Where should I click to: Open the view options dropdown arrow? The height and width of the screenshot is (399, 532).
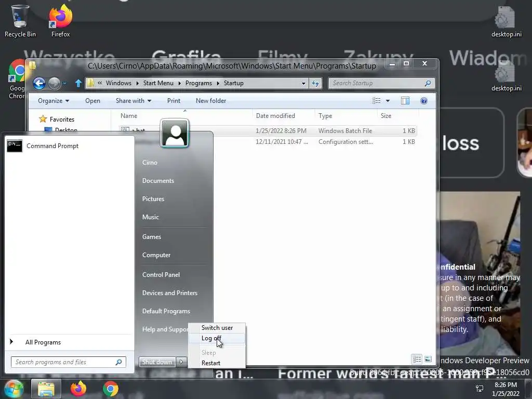[388, 101]
